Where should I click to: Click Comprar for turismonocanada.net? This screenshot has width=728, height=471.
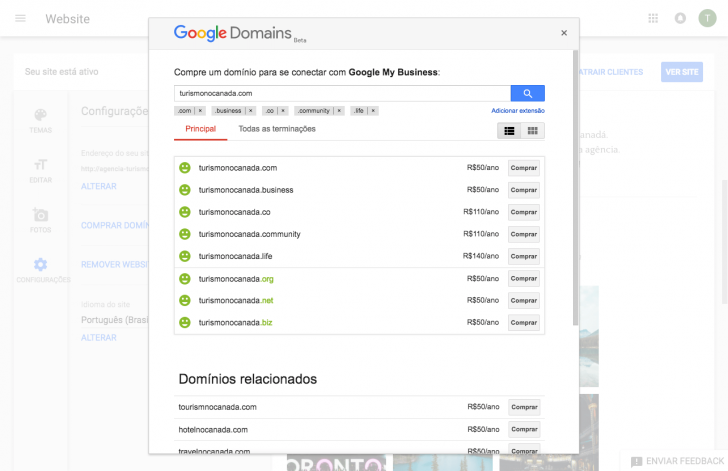524,301
